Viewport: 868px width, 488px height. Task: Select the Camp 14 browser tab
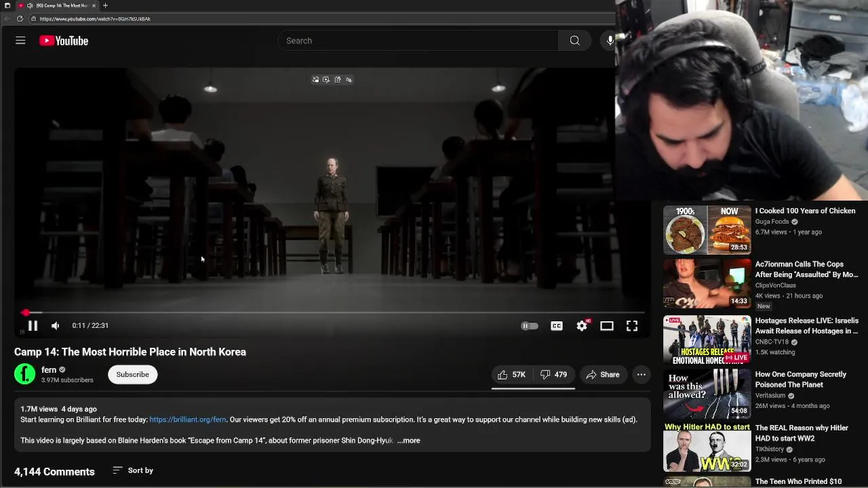(x=57, y=5)
